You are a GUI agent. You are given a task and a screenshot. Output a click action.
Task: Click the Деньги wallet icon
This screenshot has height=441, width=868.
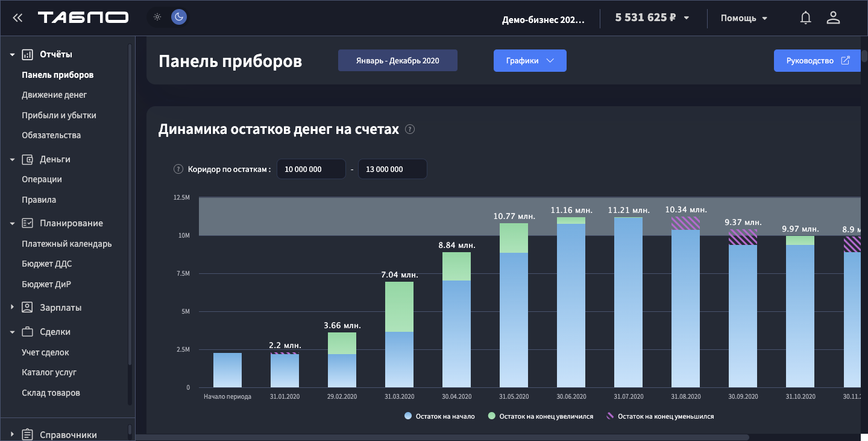(27, 159)
